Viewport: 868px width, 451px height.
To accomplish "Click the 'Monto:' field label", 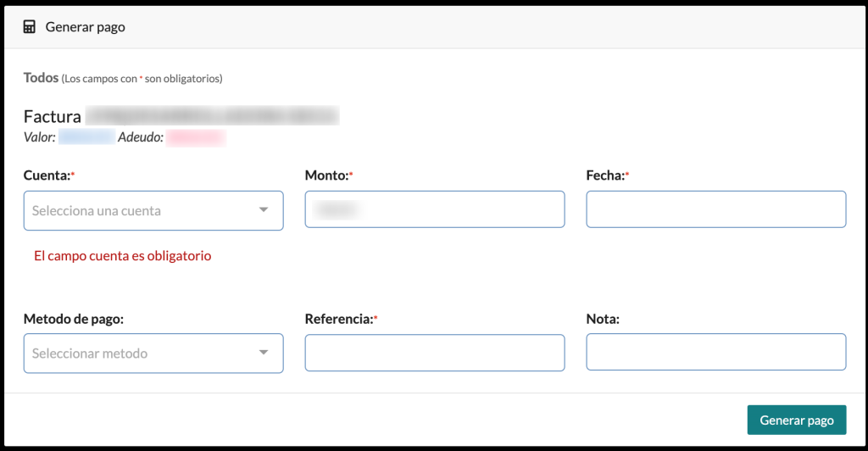I will tap(326, 175).
